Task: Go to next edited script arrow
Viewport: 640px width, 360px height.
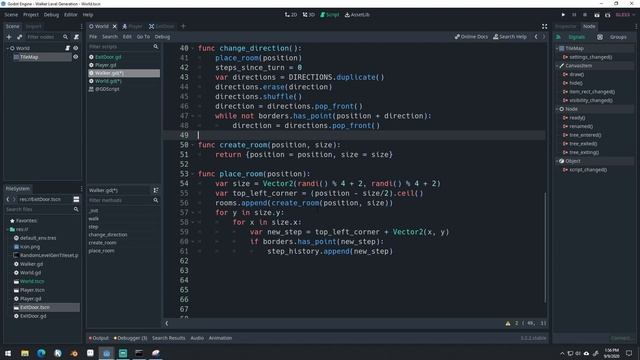Action: click(x=544, y=37)
